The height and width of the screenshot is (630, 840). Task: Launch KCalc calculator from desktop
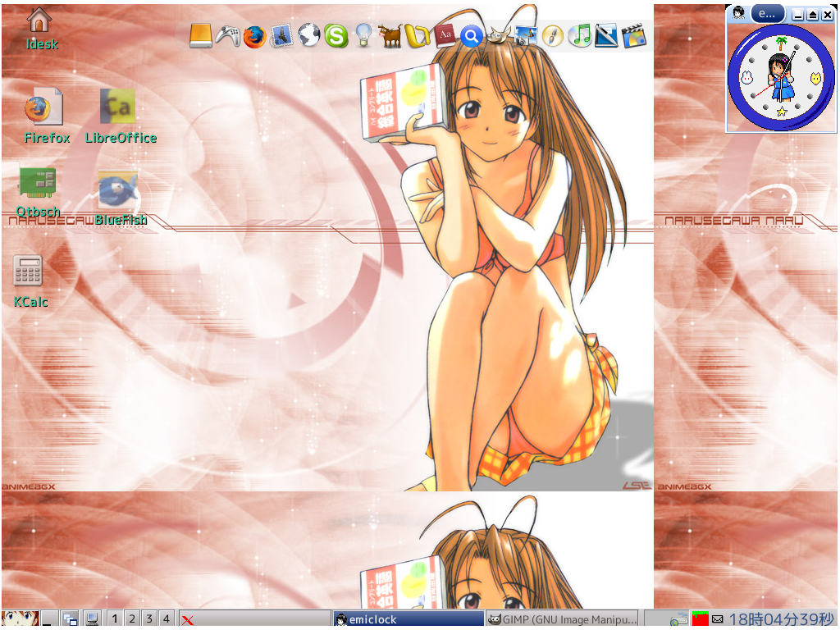pyautogui.click(x=28, y=272)
